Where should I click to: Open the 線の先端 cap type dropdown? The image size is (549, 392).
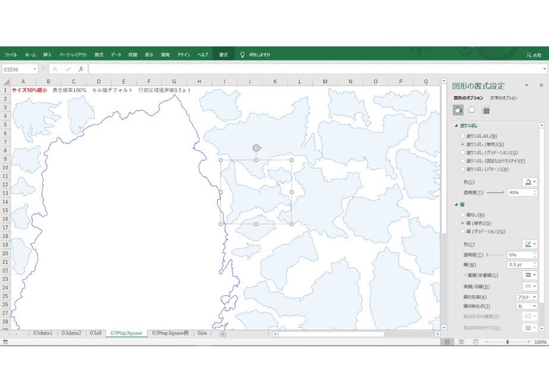[526, 297]
